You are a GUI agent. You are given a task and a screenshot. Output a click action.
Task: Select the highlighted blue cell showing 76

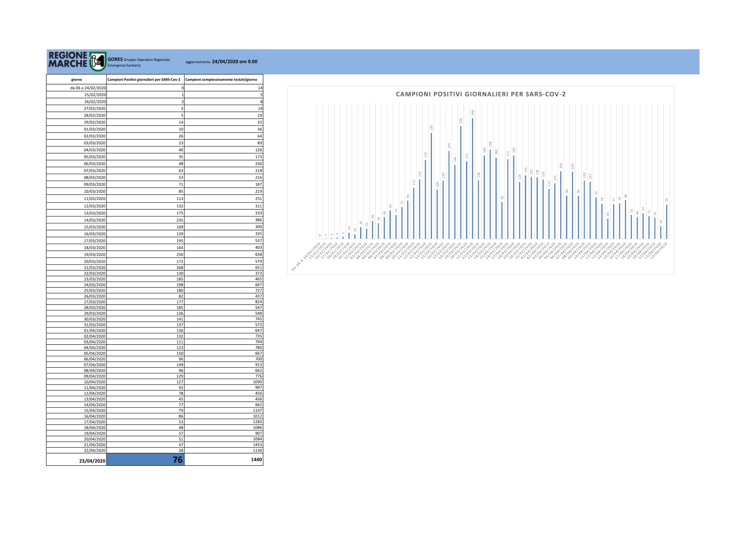point(145,460)
